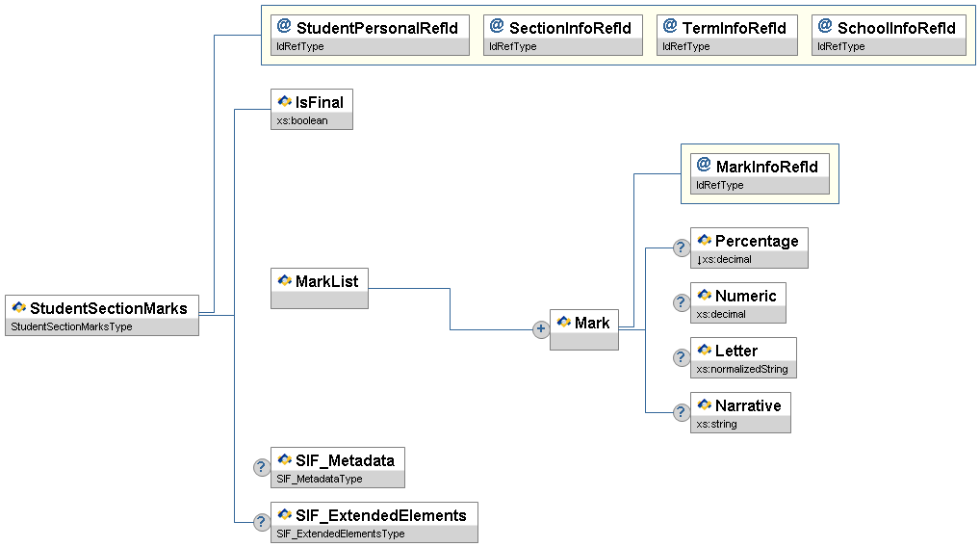Click the @ icon beside SectionInfoRefId
980x547 pixels.
[497, 26]
